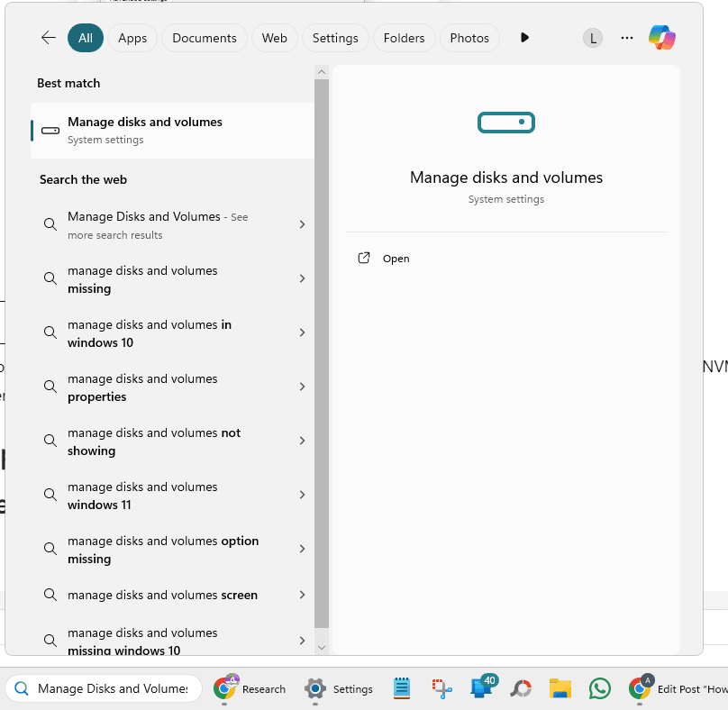Screen dimensions: 728x710
Task: Select 'manage disks and volumes screen' suggestion
Action: (x=172, y=595)
